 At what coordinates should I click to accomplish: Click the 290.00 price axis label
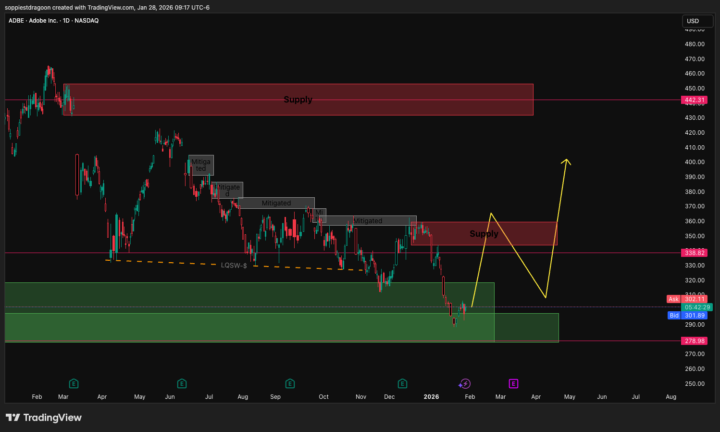[694, 324]
